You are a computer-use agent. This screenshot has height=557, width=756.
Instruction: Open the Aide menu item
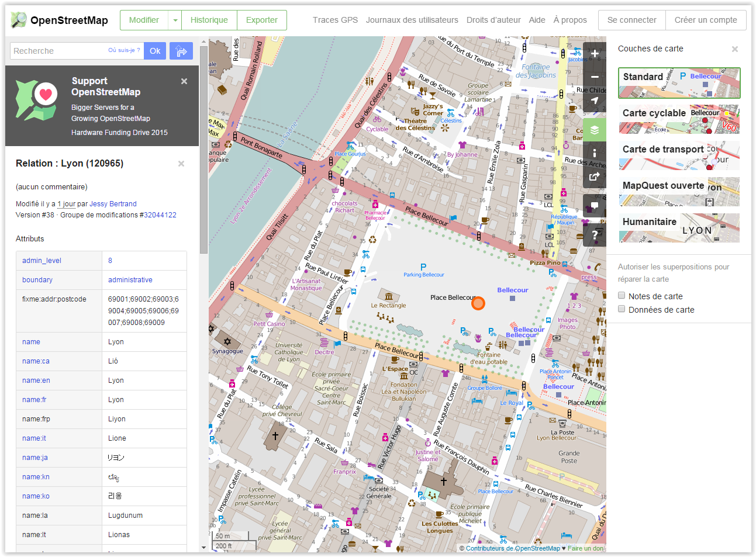537,20
